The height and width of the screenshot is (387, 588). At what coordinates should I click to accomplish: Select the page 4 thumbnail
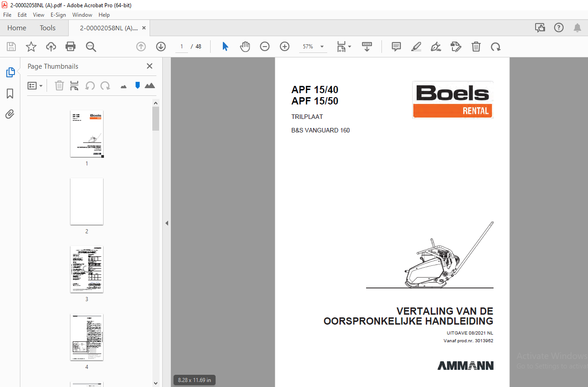[x=87, y=337]
